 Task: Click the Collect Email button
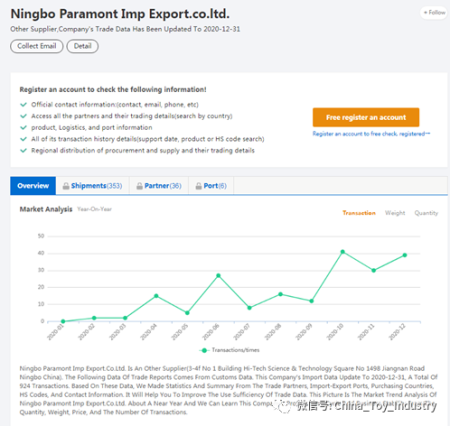tap(37, 46)
